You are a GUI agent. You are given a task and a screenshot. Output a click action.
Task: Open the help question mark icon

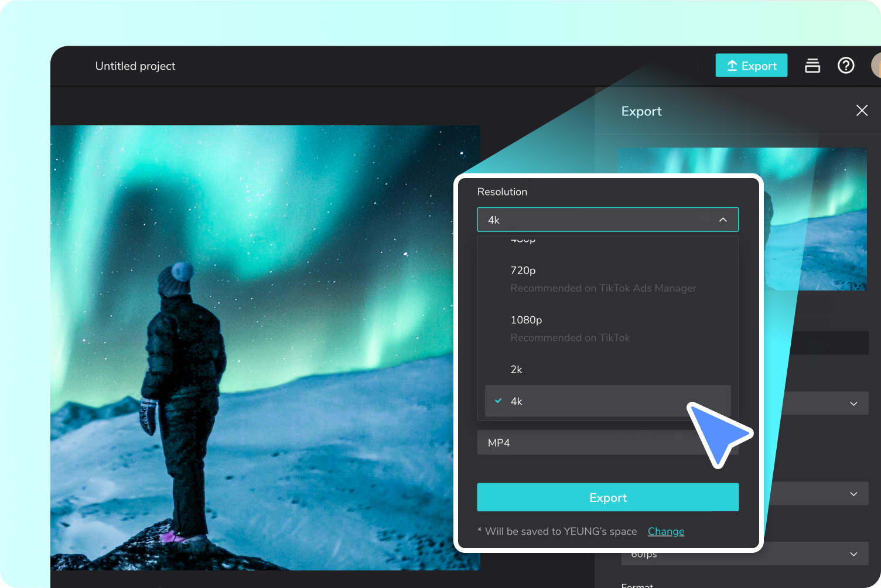click(x=846, y=66)
